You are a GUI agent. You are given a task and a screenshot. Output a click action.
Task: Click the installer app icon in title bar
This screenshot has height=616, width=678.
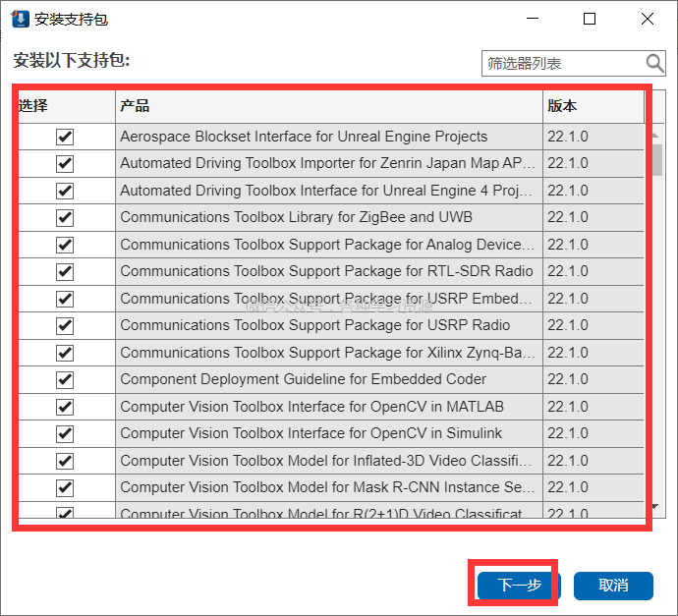[20, 19]
